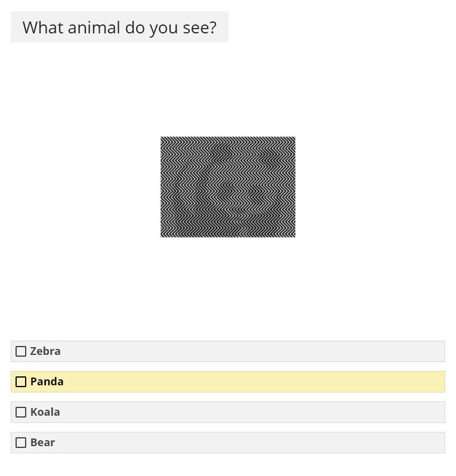This screenshot has height=476, width=456.
Task: Click the gray box behind the question title
Action: [119, 27]
